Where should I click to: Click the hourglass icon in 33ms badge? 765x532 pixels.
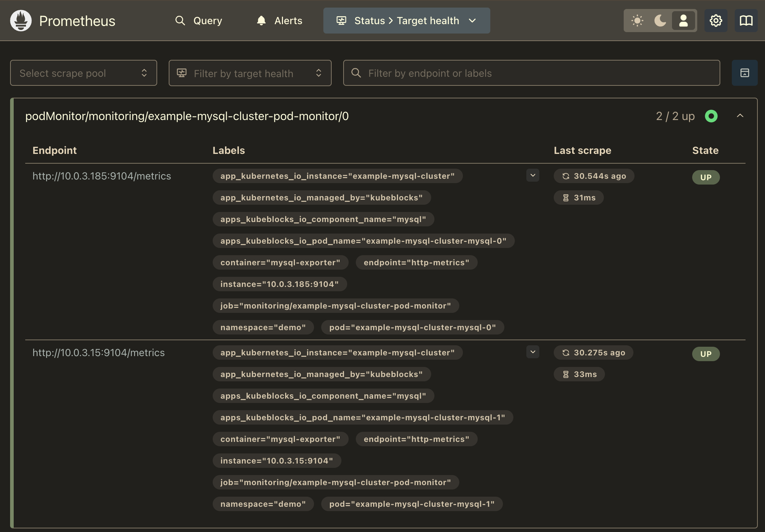pyautogui.click(x=566, y=374)
